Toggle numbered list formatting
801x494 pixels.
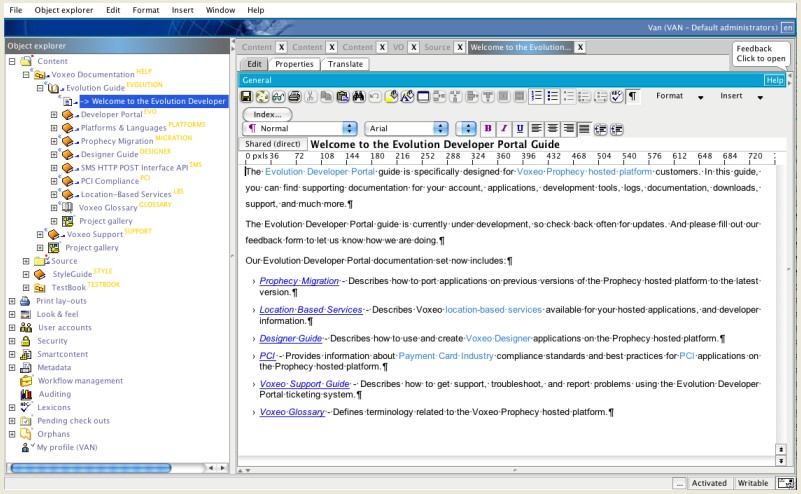coord(536,97)
